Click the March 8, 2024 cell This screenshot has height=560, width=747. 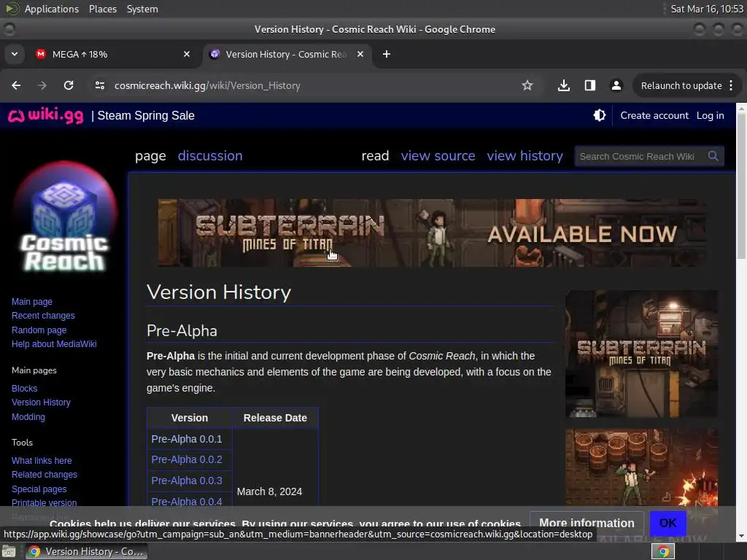(270, 491)
